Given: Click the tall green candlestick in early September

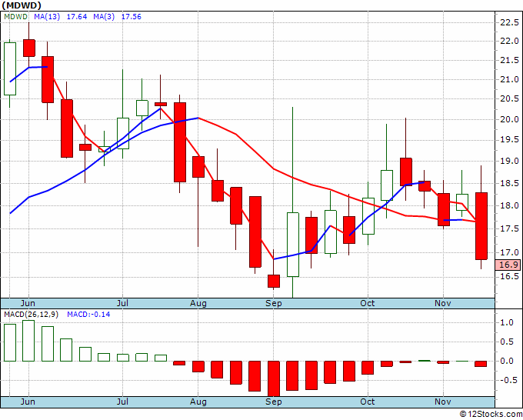Looking at the screenshot, I should 292,245.
